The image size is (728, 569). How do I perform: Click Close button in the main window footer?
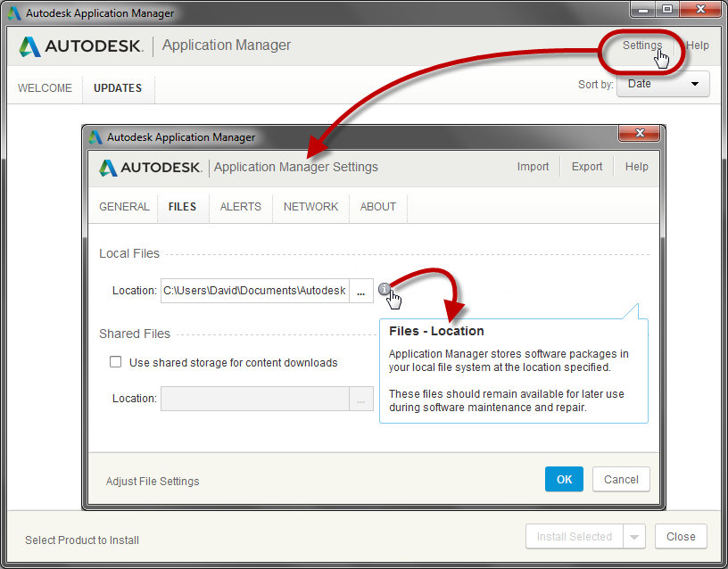tap(681, 537)
